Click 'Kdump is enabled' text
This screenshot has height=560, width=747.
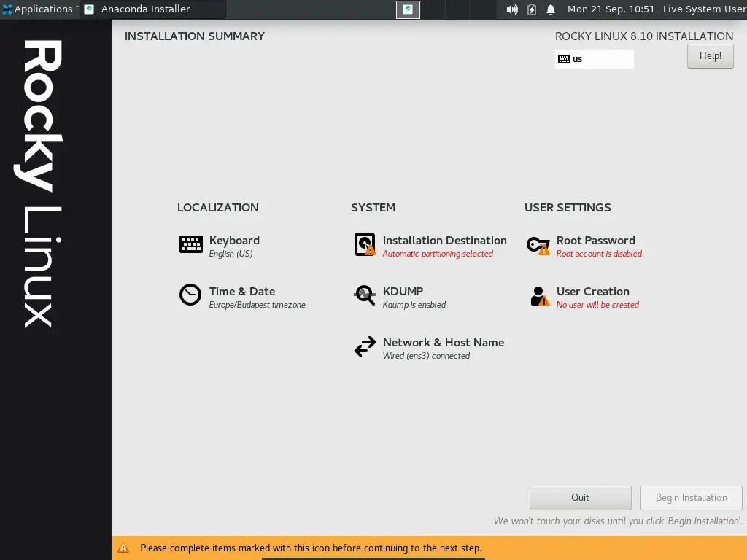coord(414,305)
